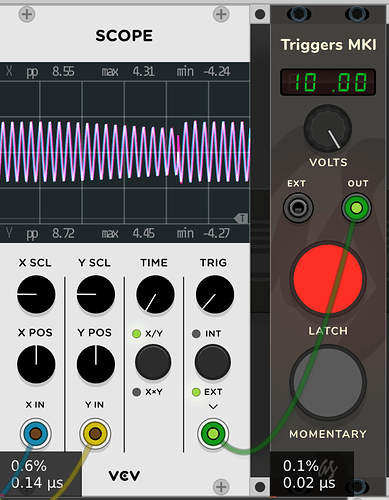Click the top-right screw on Triggers MKI

point(357,14)
